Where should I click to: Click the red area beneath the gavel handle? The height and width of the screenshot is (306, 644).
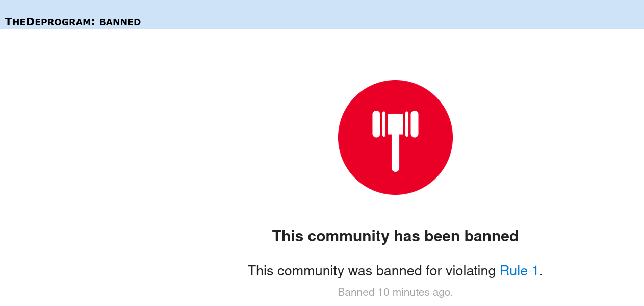(x=395, y=183)
